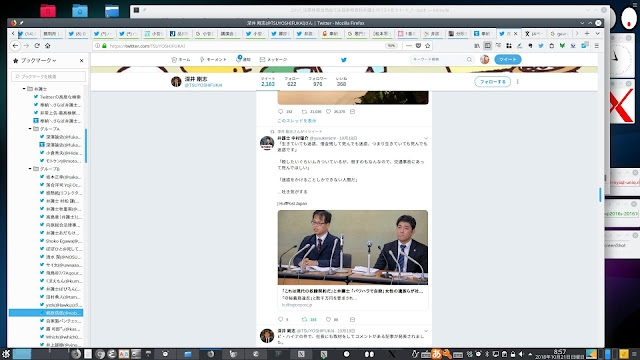This screenshot has width=640, height=360.
Task: Open Firefox home page via house icon
Action: tap(48, 46)
